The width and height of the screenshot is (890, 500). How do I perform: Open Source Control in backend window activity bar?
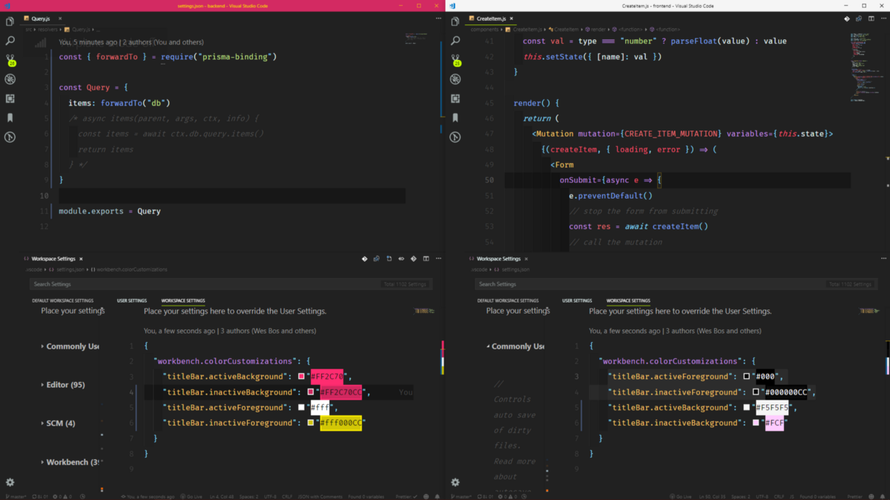tap(10, 60)
